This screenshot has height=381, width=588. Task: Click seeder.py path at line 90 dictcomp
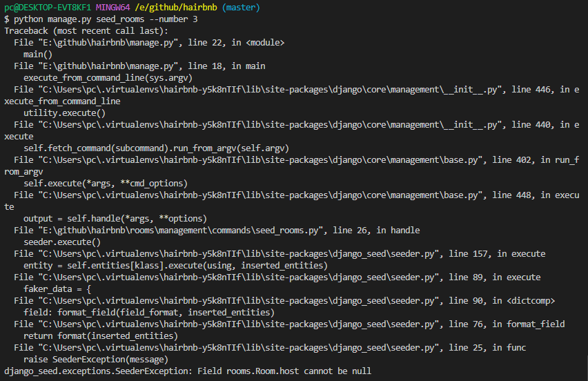pyautogui.click(x=239, y=301)
